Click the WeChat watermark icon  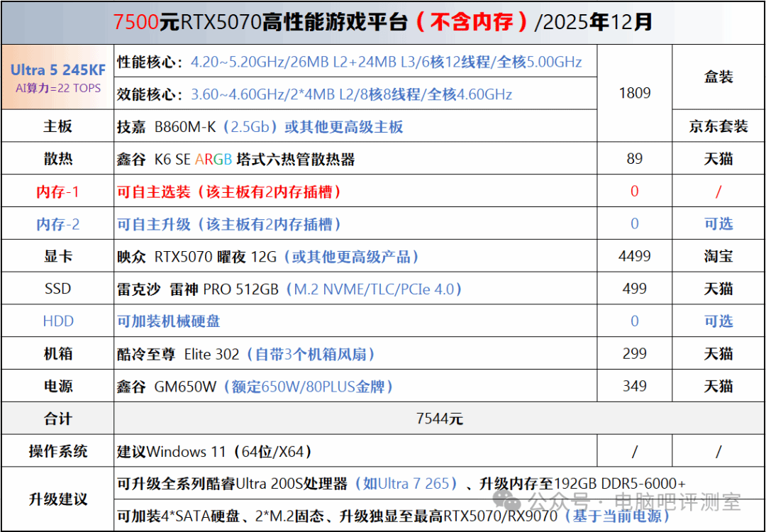coord(513,503)
